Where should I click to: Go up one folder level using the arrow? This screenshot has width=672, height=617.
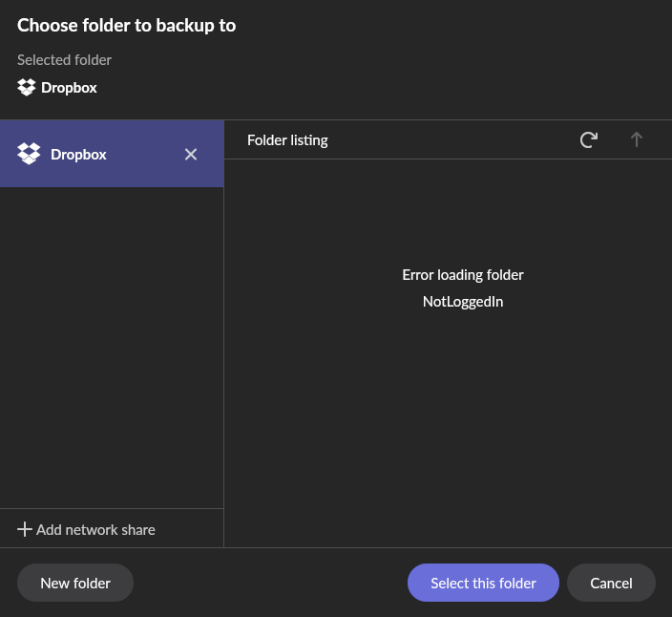637,139
